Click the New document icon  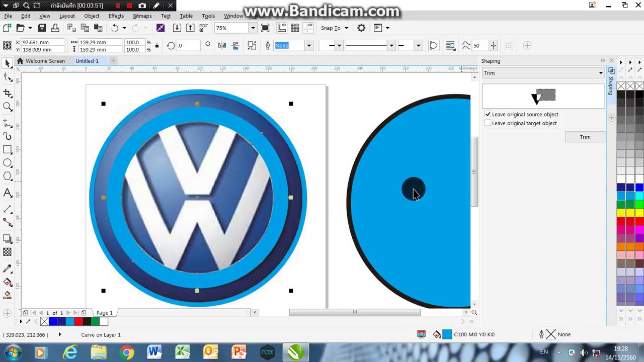[x=7, y=28]
